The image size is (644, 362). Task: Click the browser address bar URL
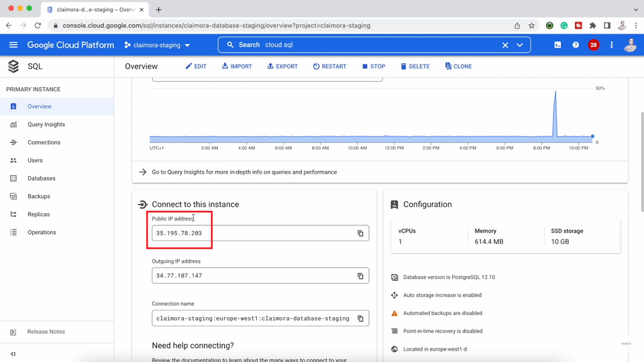point(217,25)
